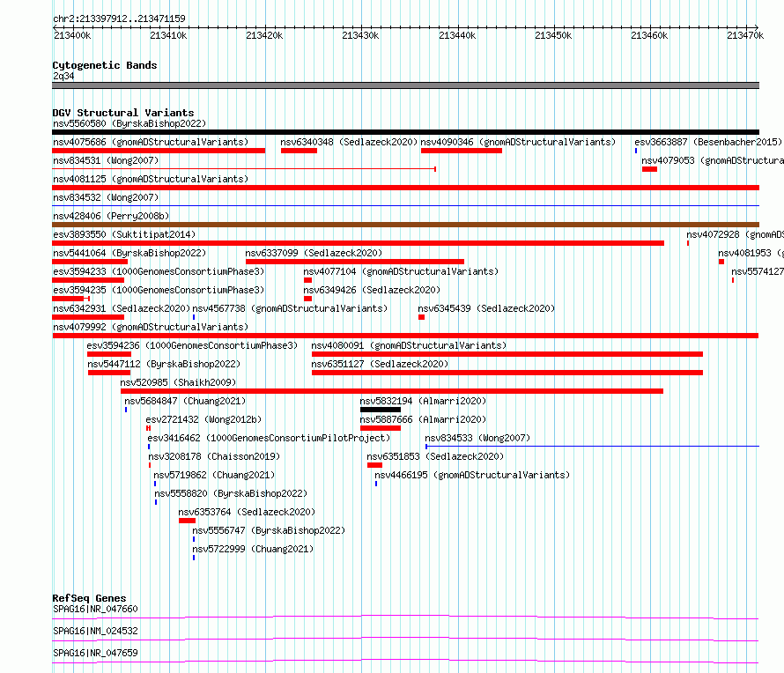
Task: Open the nsv5556747 (ByrskaBishop2022) label
Action: [269, 530]
